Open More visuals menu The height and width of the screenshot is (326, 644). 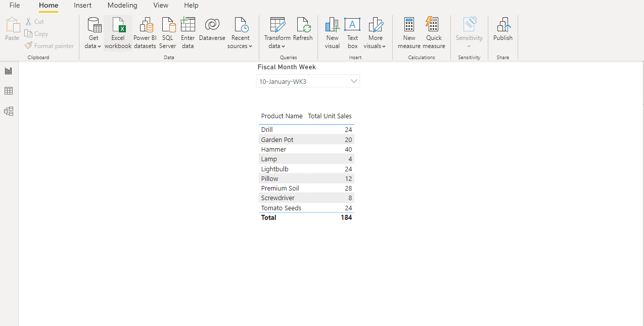375,33
